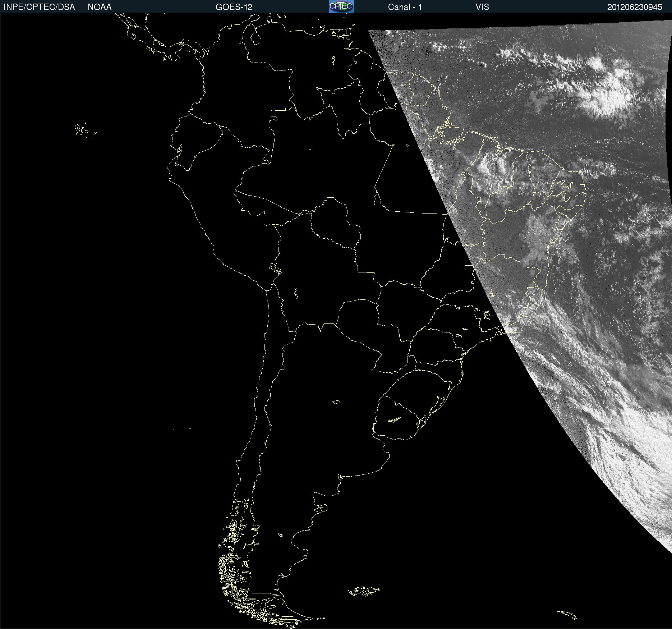Viewport: 672px width, 629px height.
Task: Select the NOAA label in header
Action: coord(100,7)
